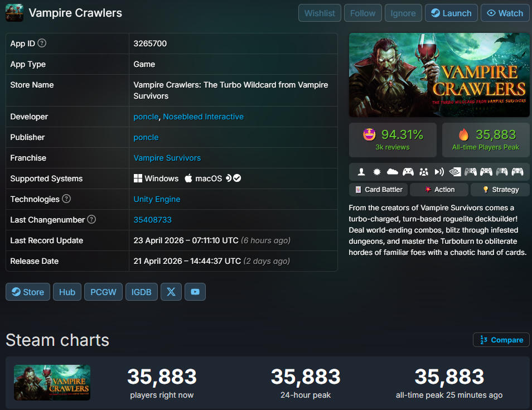Click the 94.31% review score
The width and height of the screenshot is (532, 410).
coord(402,135)
